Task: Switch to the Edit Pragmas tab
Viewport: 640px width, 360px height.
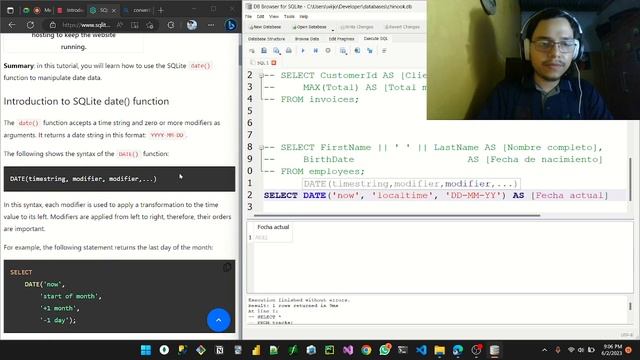Action: point(342,39)
